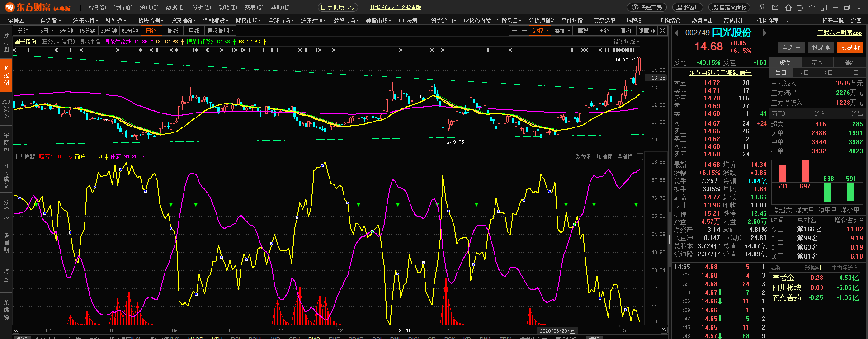
Task: Select 日线 daily chart period
Action: [151, 31]
